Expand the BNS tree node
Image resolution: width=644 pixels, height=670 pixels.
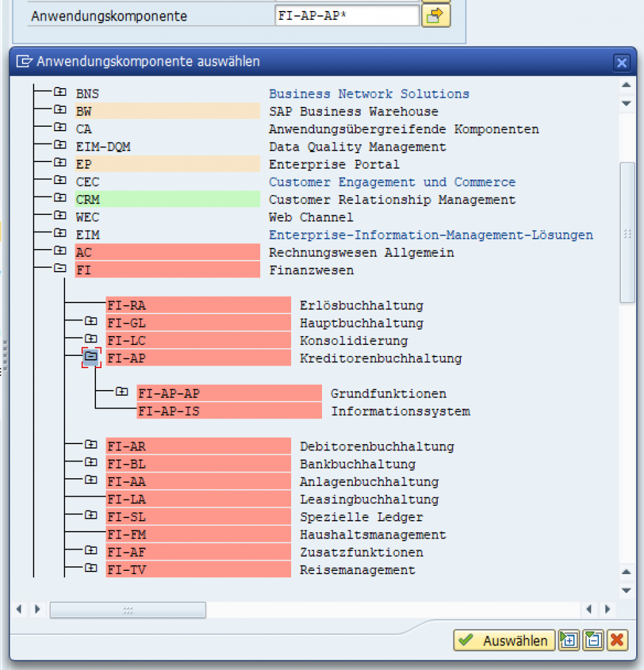[x=59, y=92]
